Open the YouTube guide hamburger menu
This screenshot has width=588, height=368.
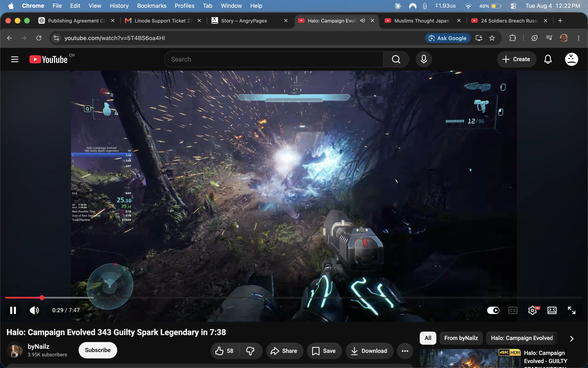tap(14, 59)
